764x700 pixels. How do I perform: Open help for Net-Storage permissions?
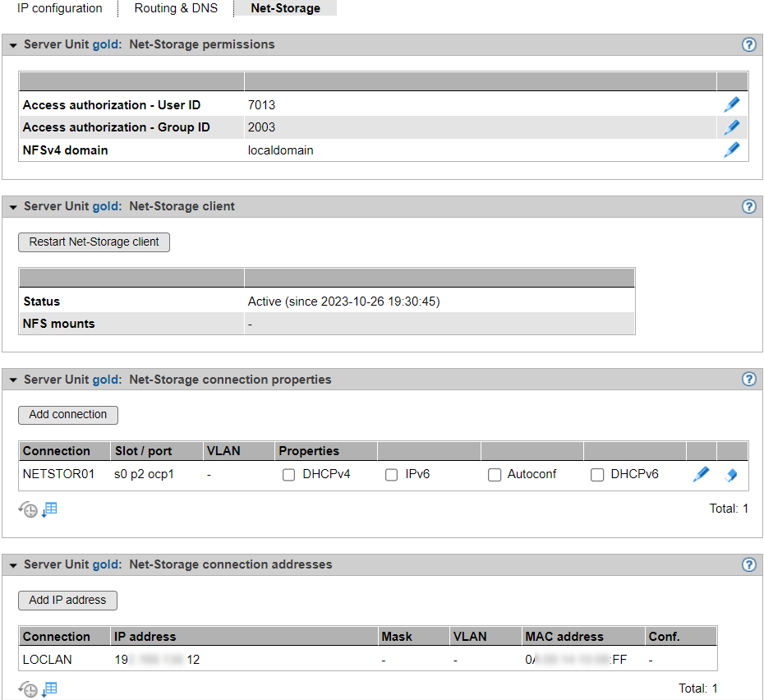click(748, 44)
